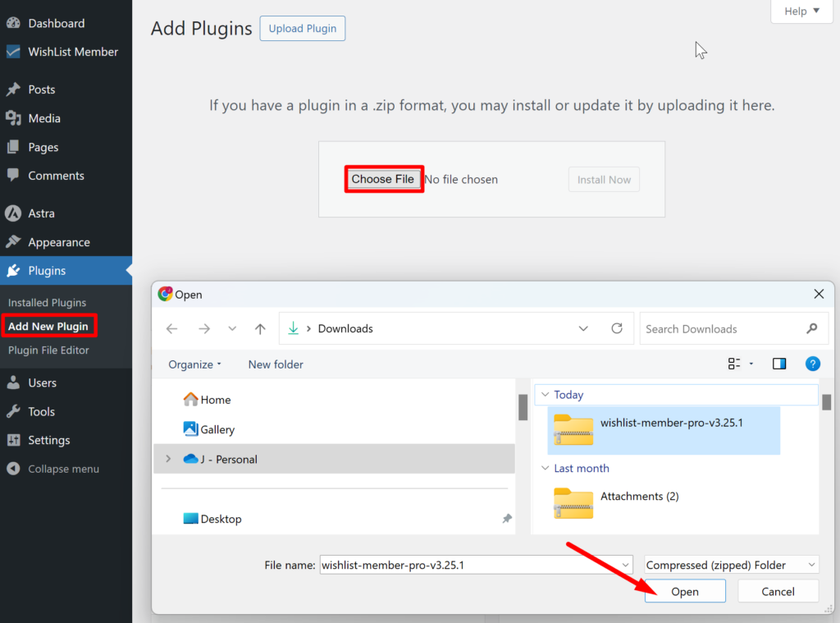Collapse the Today group
The height and width of the screenshot is (623, 840).
(x=546, y=395)
